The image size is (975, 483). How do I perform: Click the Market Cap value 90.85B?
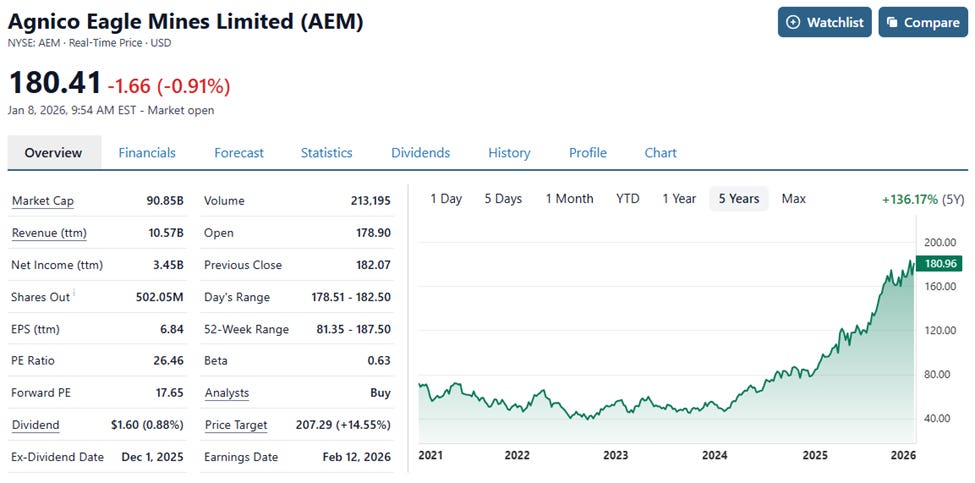[x=165, y=201]
